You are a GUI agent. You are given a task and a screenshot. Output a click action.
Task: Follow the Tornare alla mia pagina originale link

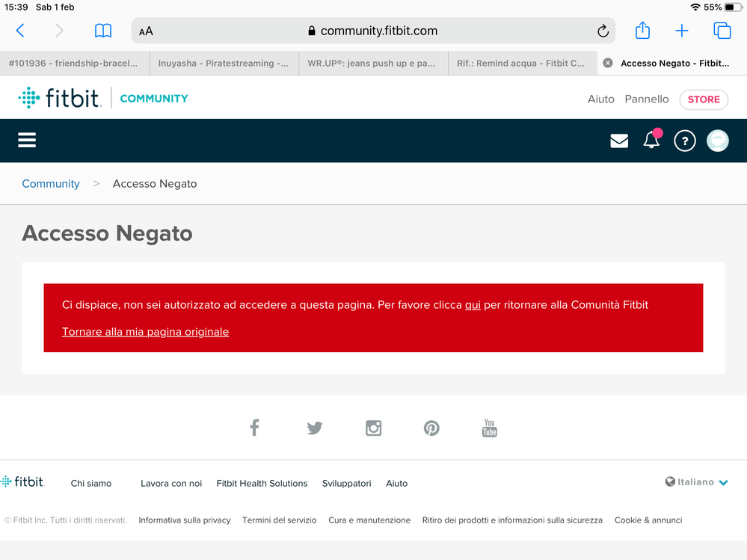(x=145, y=332)
